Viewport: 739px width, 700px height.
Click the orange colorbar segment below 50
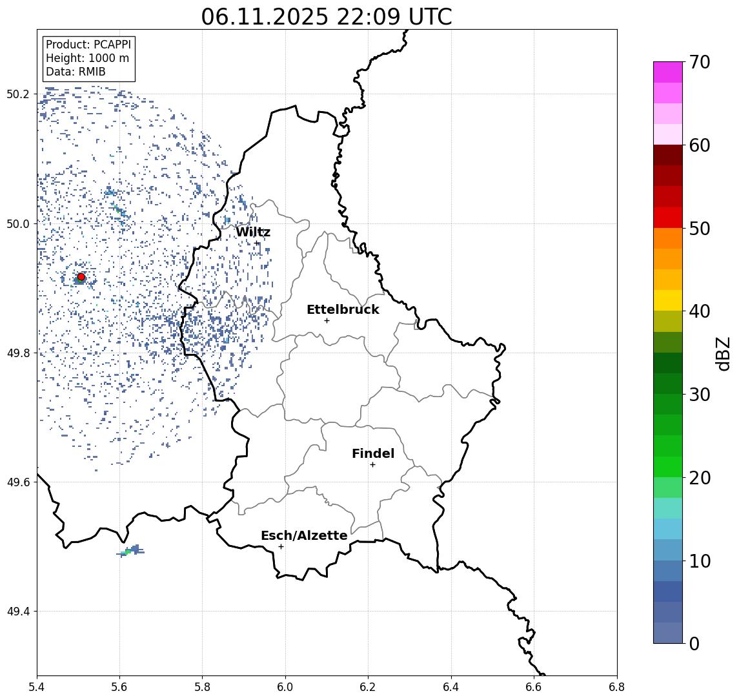668,238
